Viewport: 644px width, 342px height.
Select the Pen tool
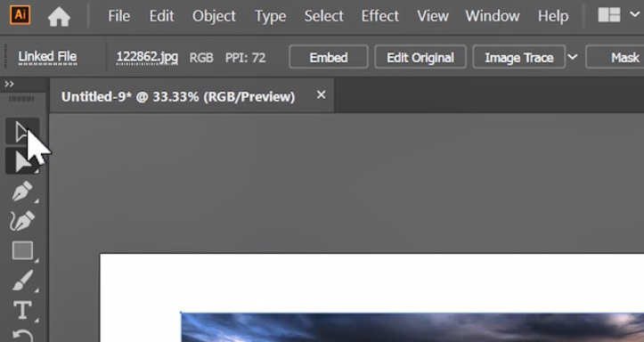point(22,191)
